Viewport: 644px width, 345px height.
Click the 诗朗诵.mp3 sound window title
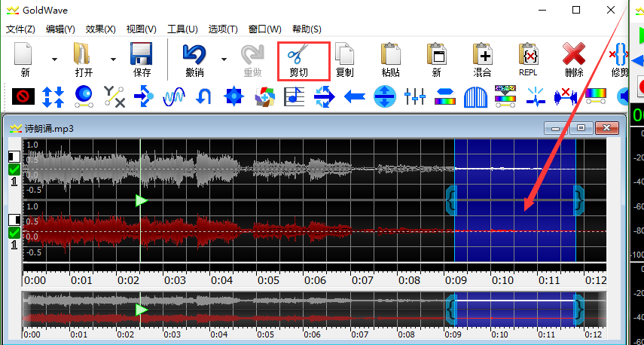click(48, 129)
